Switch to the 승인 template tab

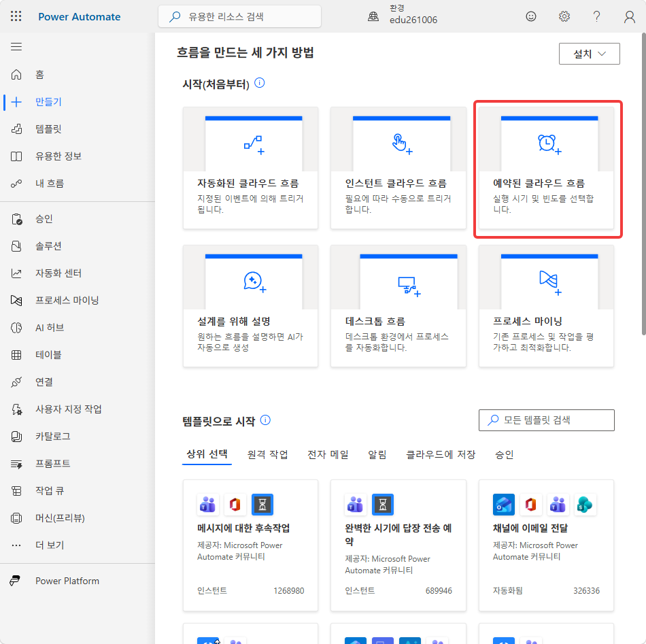click(505, 454)
